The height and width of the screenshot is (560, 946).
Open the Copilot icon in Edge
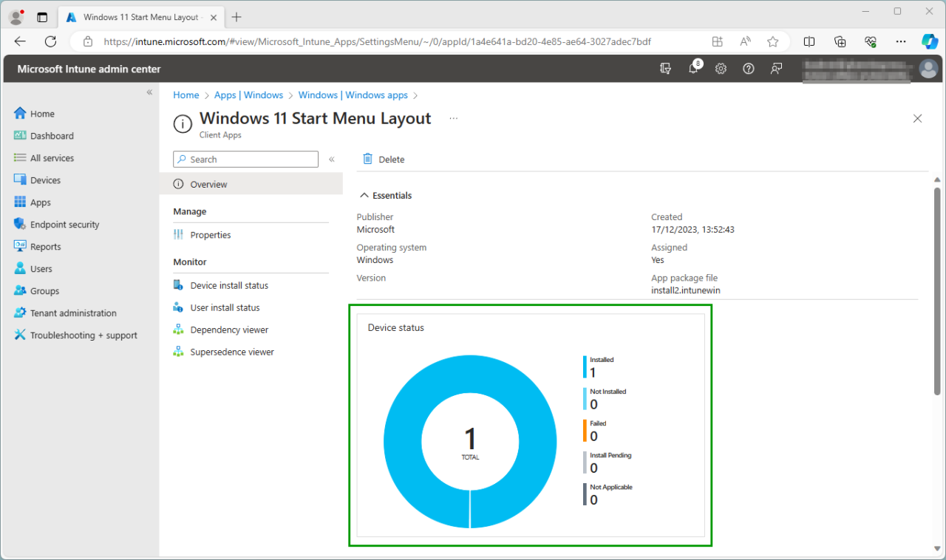coord(929,41)
